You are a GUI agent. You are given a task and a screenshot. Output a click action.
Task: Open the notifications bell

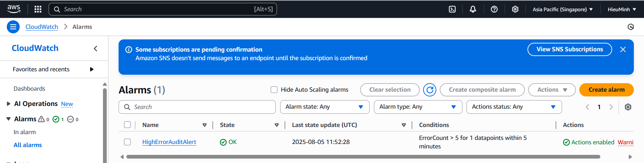click(x=473, y=9)
